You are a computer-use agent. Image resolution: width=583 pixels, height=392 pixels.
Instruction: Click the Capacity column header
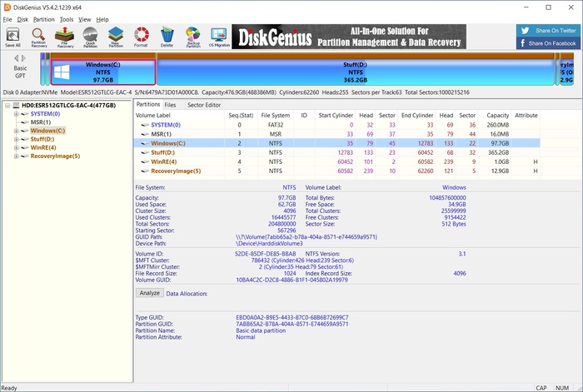coord(495,115)
